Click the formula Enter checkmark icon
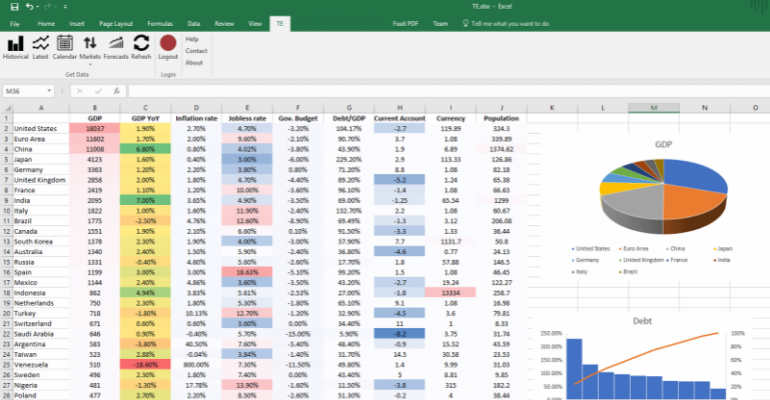The height and width of the screenshot is (400, 770). point(98,91)
